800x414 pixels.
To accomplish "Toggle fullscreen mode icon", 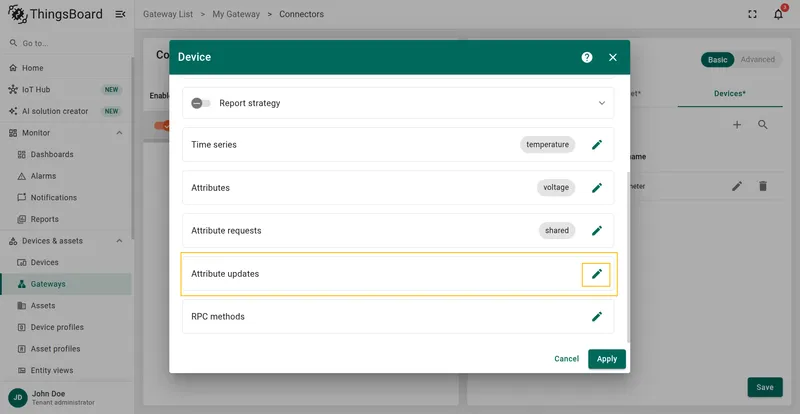I will pos(752,14).
